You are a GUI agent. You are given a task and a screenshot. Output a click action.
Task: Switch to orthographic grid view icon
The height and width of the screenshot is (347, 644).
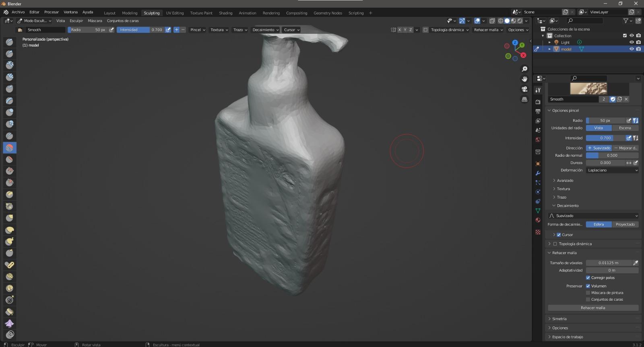pyautogui.click(x=524, y=99)
